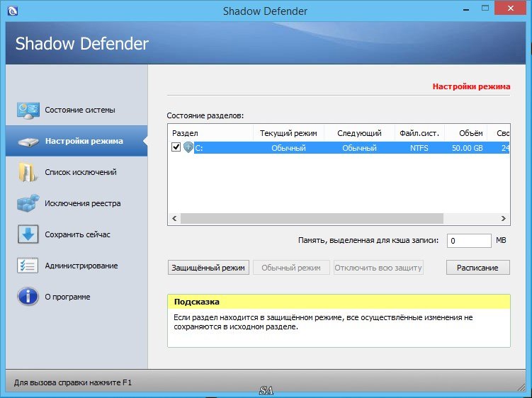Image resolution: width=532 pixels, height=398 pixels.
Task: Click the horizontal scrollbar thumb in partition list
Action: coord(312,219)
